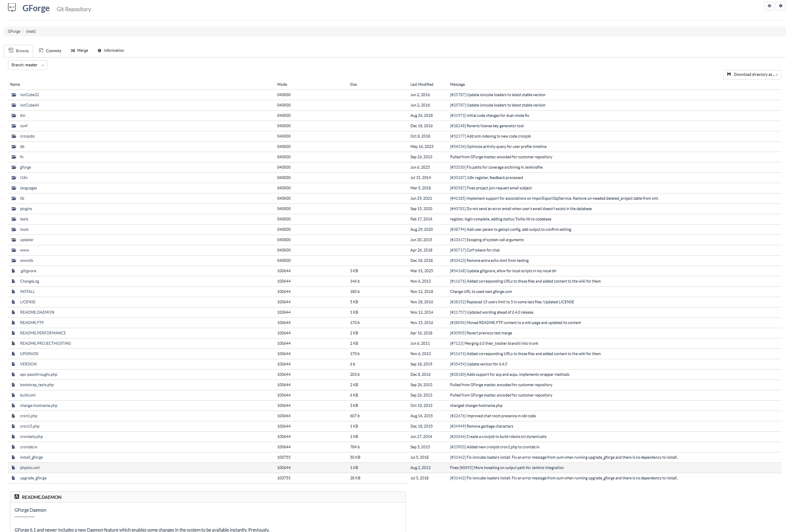
Task: Click the README.DAEMON panel header icon
Action: point(17,497)
